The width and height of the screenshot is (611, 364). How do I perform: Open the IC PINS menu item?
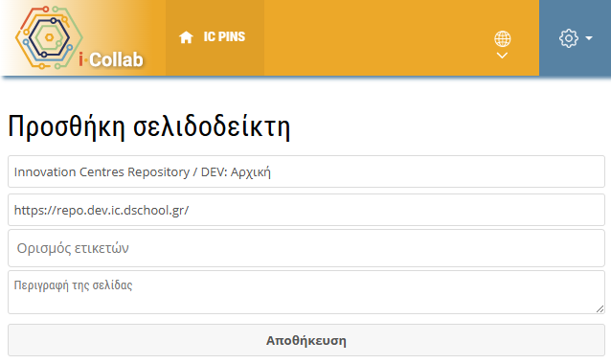point(215,37)
